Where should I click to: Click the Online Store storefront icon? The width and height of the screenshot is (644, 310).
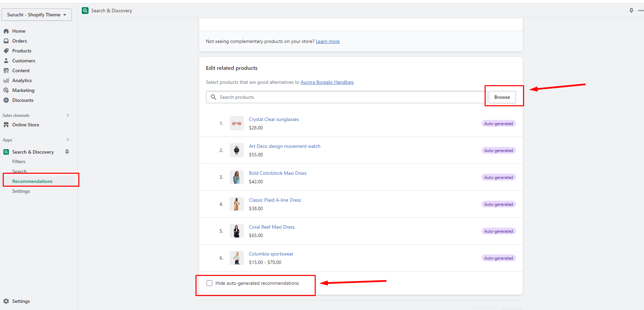6,125
